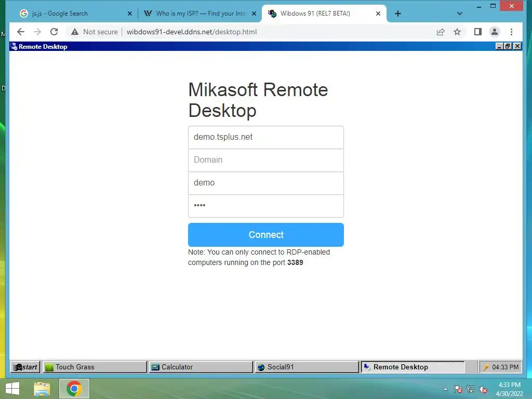Click the password field
The width and height of the screenshot is (532, 399).
(265, 206)
